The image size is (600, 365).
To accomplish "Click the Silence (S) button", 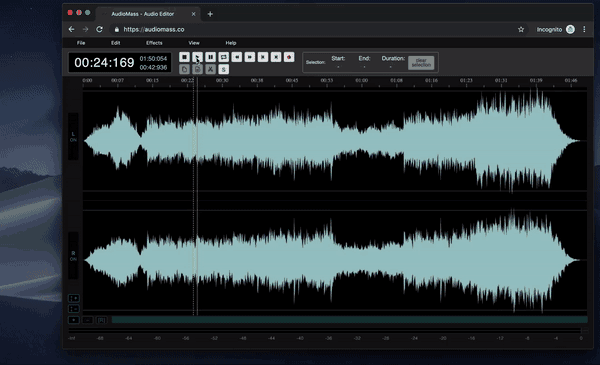I will [x=223, y=69].
